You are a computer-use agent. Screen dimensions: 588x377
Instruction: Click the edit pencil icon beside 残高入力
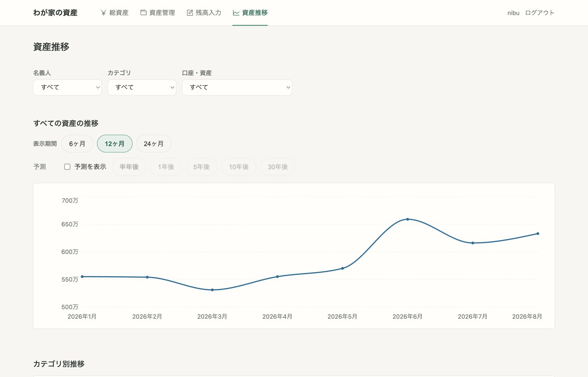190,13
